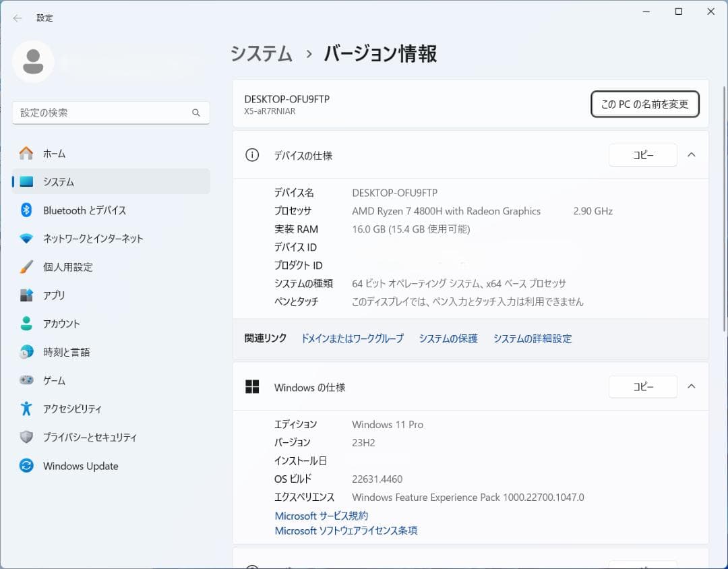This screenshot has height=569, width=728.
Task: Click the Privacy shield icon
Action: point(26,437)
